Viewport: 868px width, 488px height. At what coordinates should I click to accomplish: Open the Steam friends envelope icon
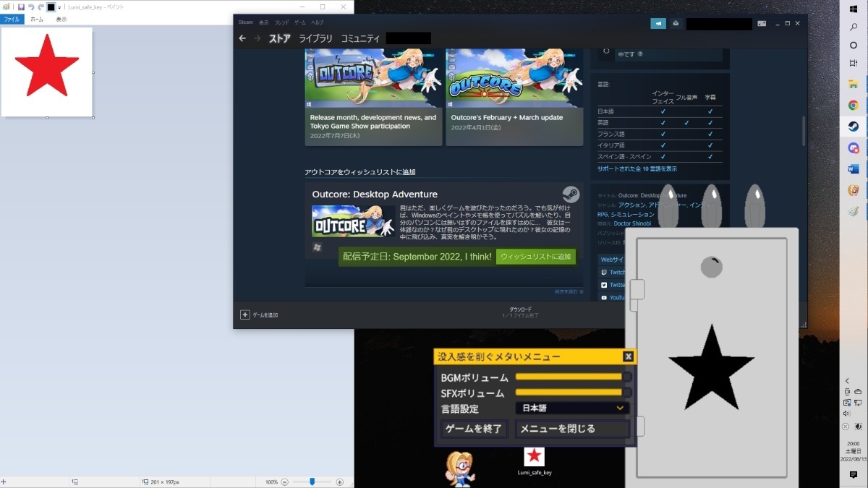click(676, 23)
